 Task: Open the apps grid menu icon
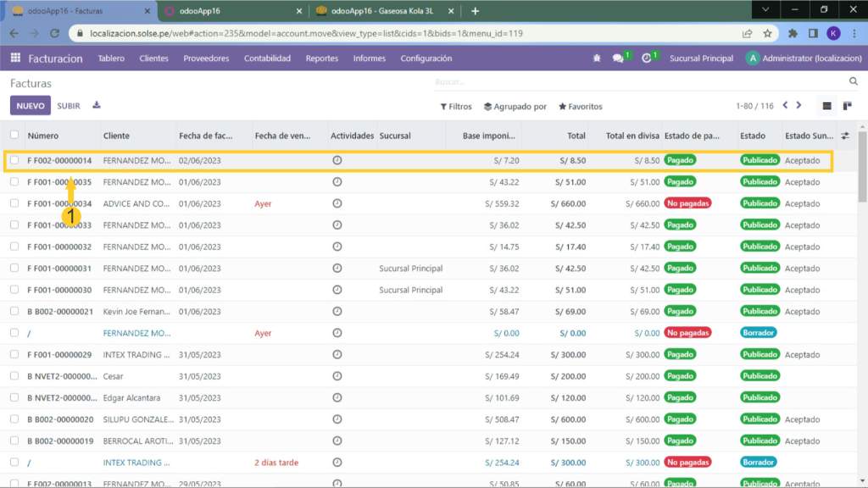pos(15,58)
